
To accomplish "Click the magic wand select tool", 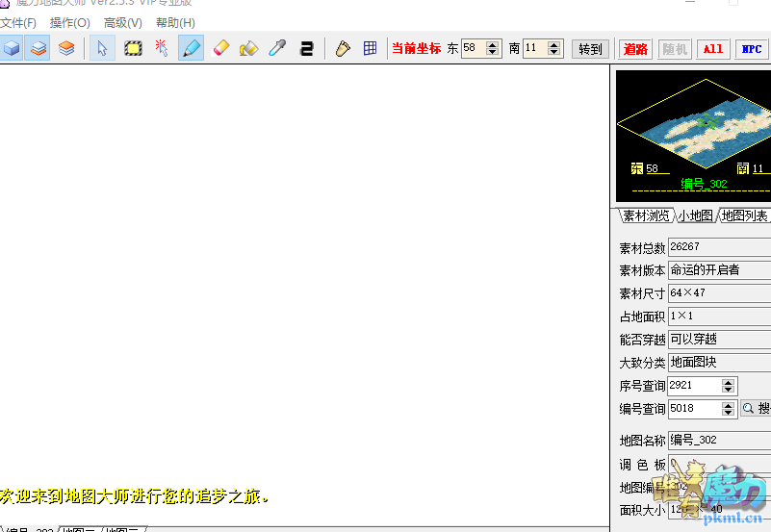I will (162, 48).
